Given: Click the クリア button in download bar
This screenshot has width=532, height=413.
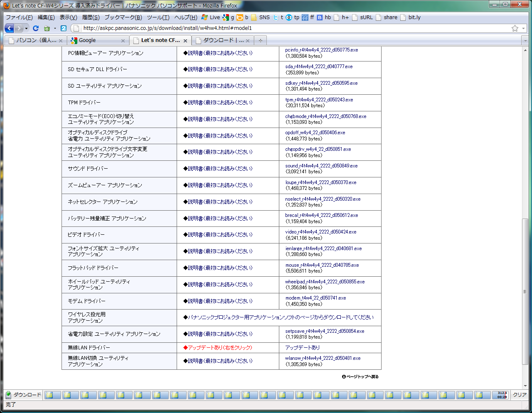Looking at the screenshot, I should [x=520, y=395].
